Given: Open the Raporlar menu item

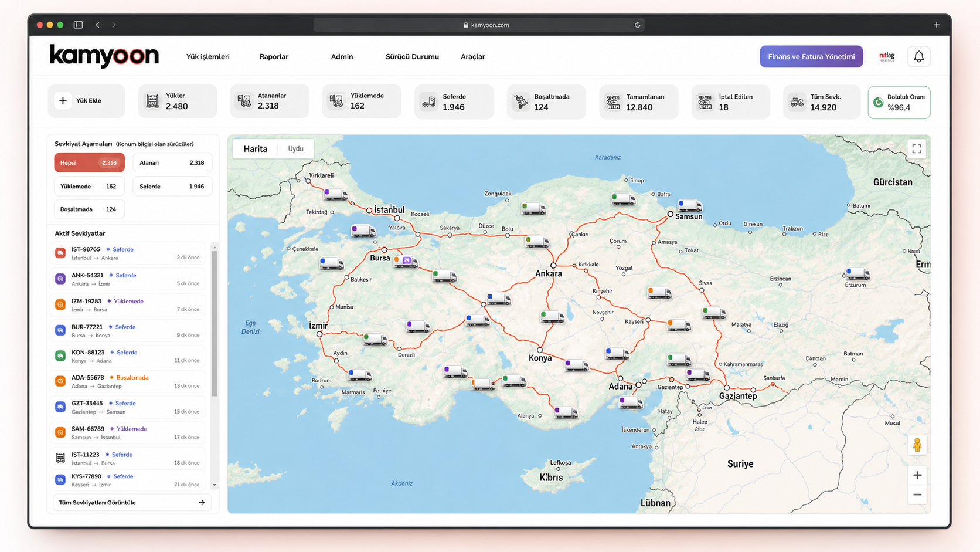Looking at the screenshot, I should pos(274,57).
